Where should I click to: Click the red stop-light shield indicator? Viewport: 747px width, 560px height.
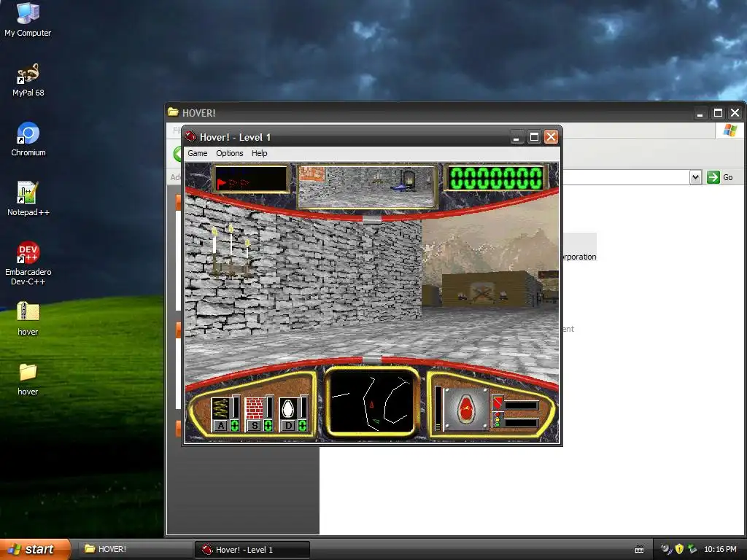498,402
